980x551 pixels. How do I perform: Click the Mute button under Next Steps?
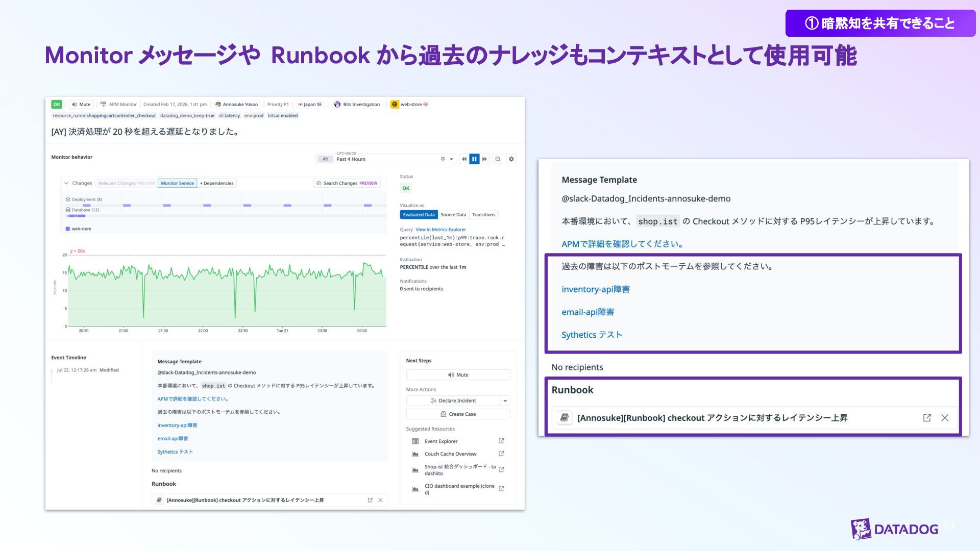[x=458, y=375]
